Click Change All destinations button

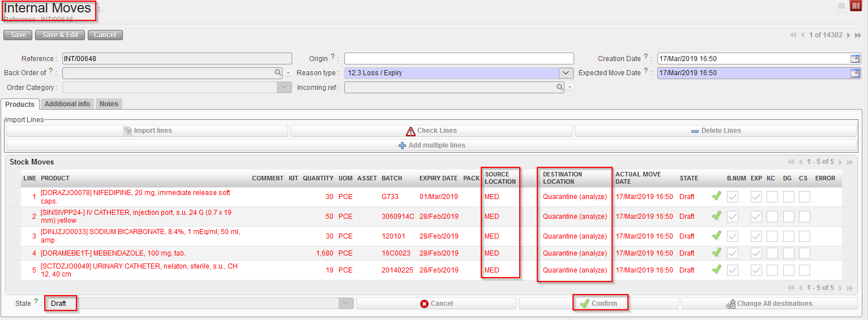coord(769,304)
